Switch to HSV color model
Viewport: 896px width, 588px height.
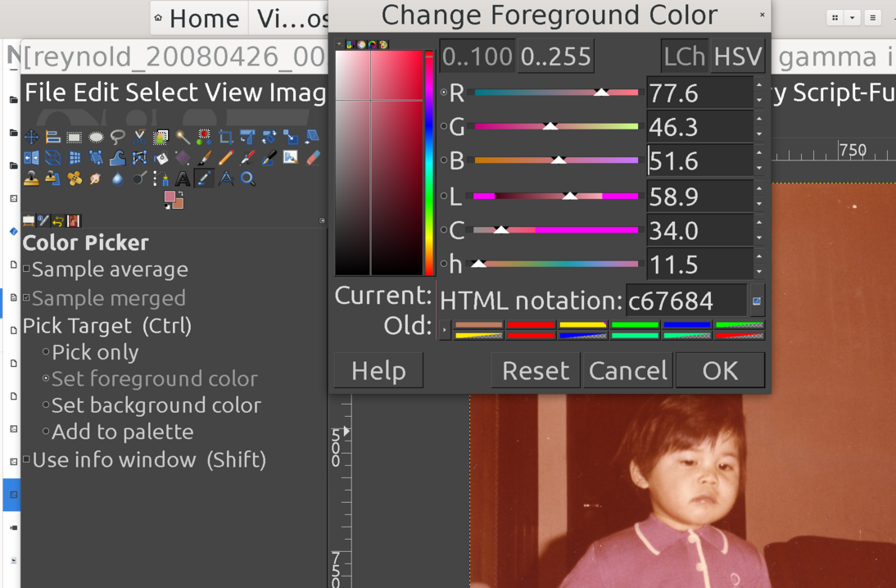pyautogui.click(x=738, y=56)
